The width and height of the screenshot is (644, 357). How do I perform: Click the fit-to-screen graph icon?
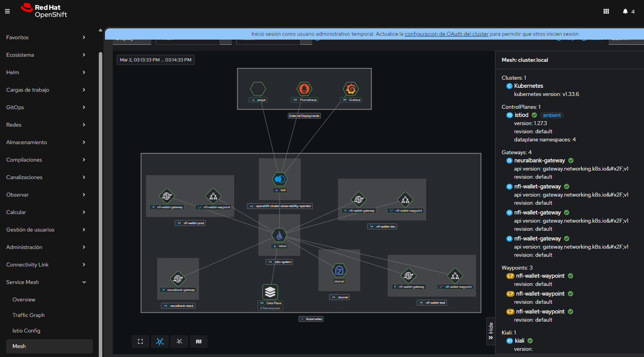pos(140,341)
